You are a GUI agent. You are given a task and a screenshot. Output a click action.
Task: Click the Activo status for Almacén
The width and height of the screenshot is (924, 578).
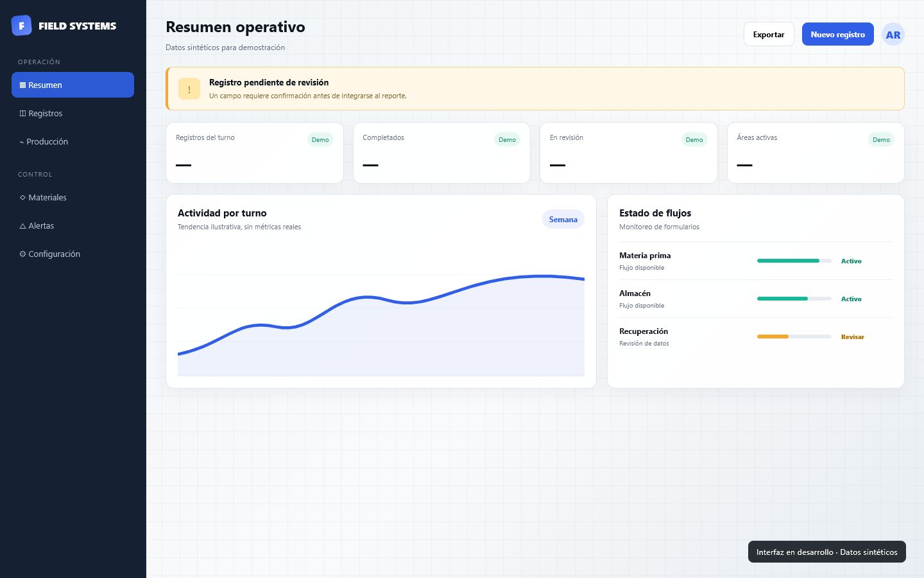pyautogui.click(x=851, y=299)
